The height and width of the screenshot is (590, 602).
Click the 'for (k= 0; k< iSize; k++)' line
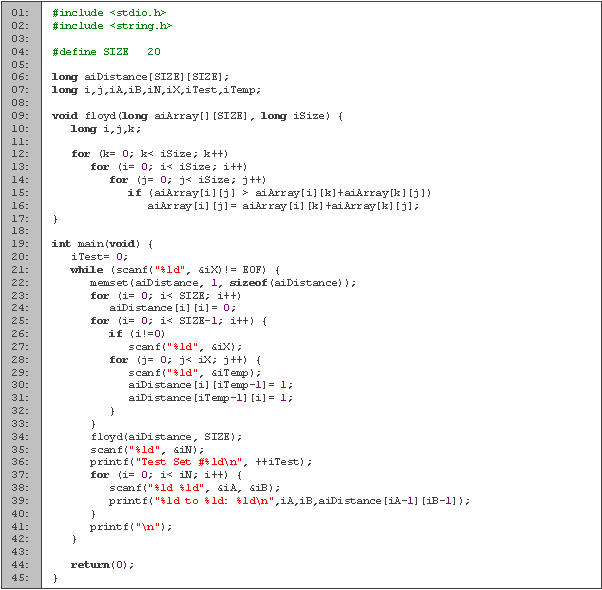coord(149,154)
